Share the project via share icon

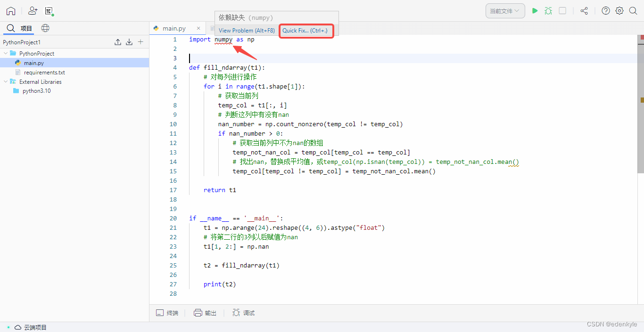(584, 11)
